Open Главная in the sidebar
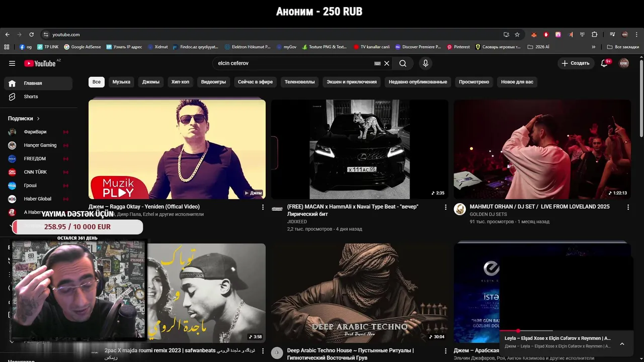 pos(38,83)
